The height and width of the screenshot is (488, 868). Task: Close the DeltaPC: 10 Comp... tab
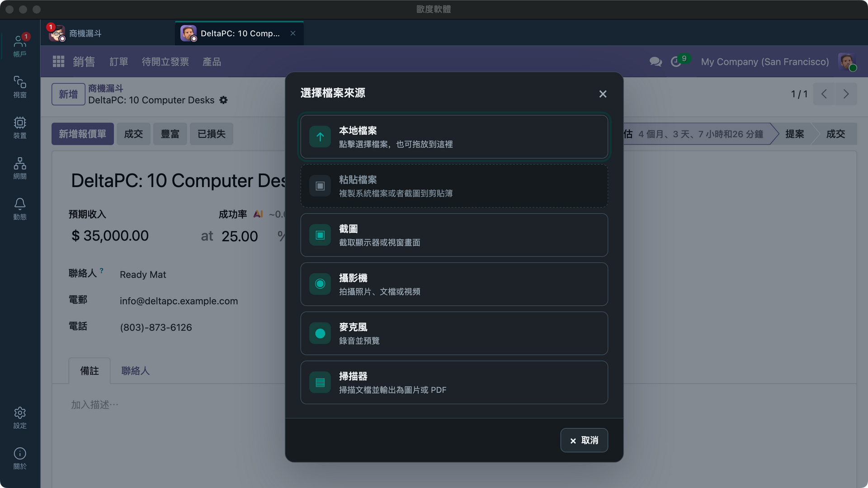click(293, 33)
